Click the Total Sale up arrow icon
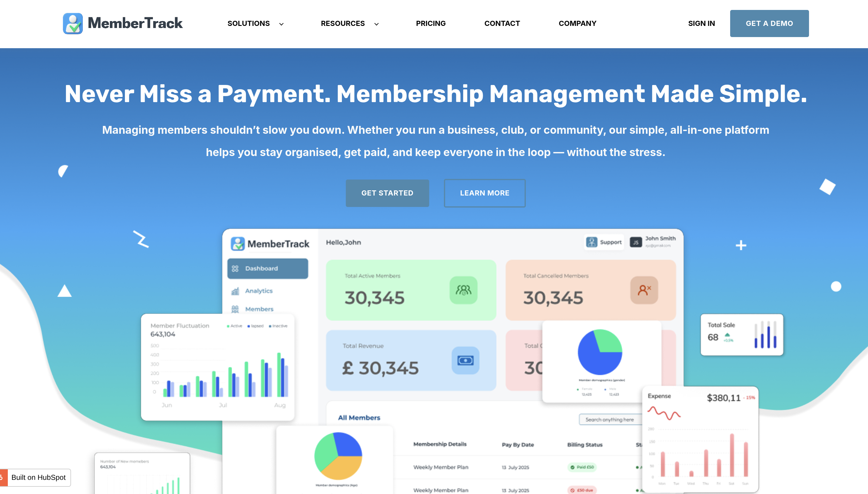This screenshot has width=868, height=494. pyautogui.click(x=727, y=335)
